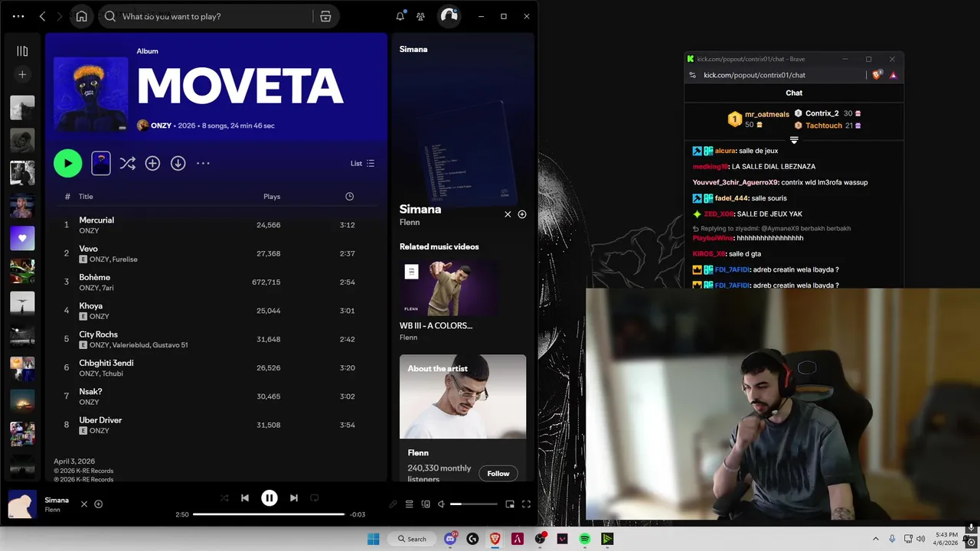Toggle shuffle for MOVETA album

click(127, 163)
